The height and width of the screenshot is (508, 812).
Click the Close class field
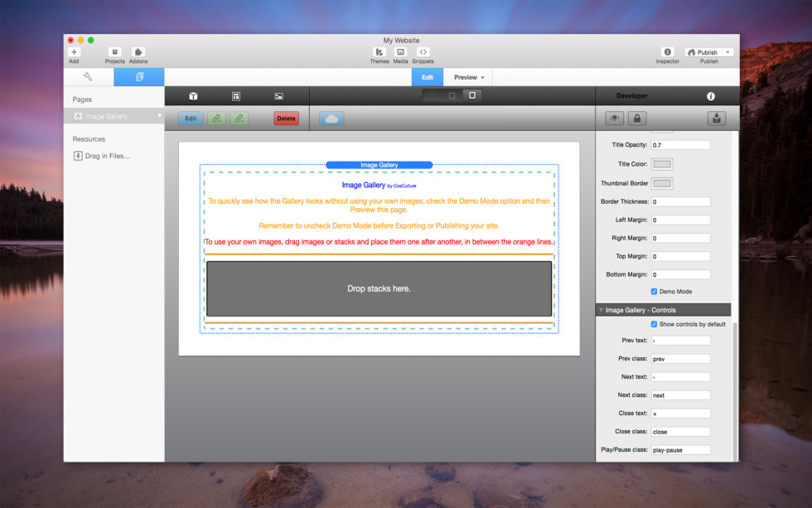click(680, 432)
